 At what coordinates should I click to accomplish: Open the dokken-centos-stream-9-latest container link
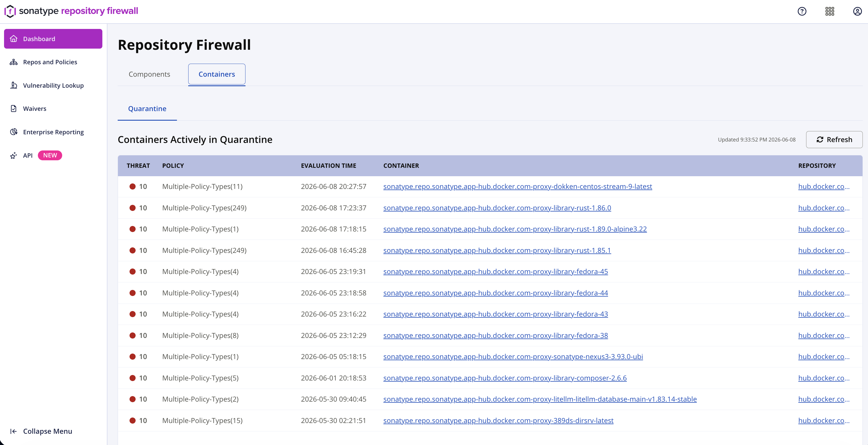point(518,186)
